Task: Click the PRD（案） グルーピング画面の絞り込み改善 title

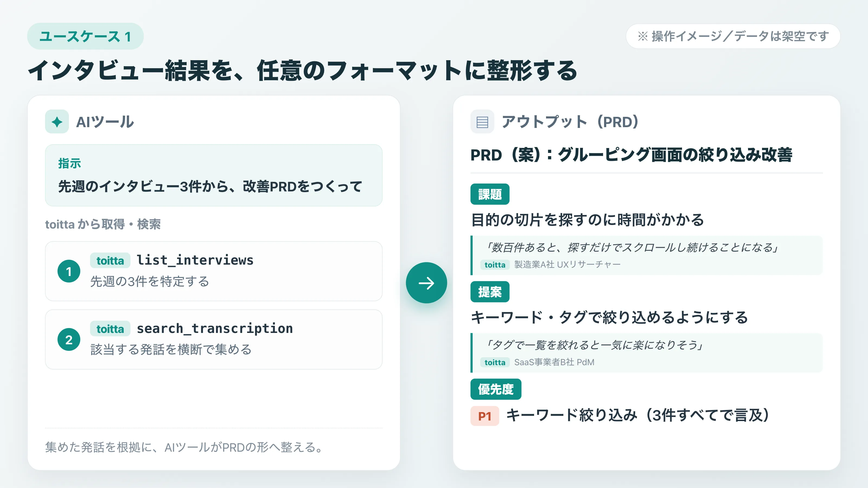Action: point(631,155)
